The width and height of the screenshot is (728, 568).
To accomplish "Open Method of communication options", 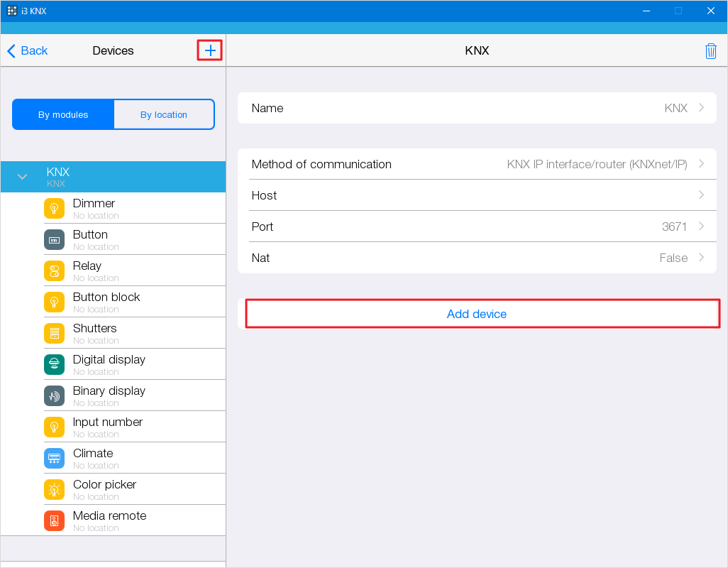I will 477,164.
